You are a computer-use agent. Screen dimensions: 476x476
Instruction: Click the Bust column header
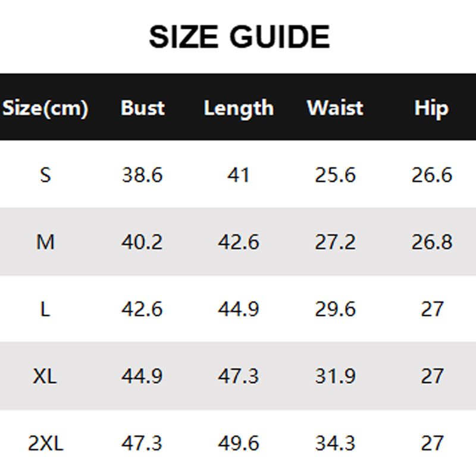(142, 108)
